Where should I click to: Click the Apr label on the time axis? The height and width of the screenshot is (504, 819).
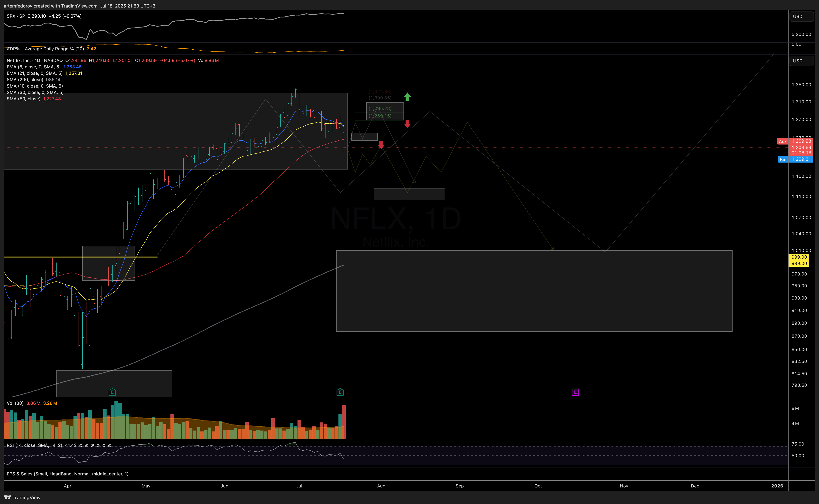click(68, 486)
